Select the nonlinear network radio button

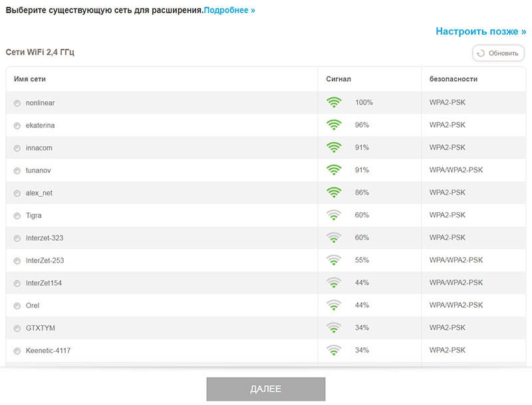17,103
